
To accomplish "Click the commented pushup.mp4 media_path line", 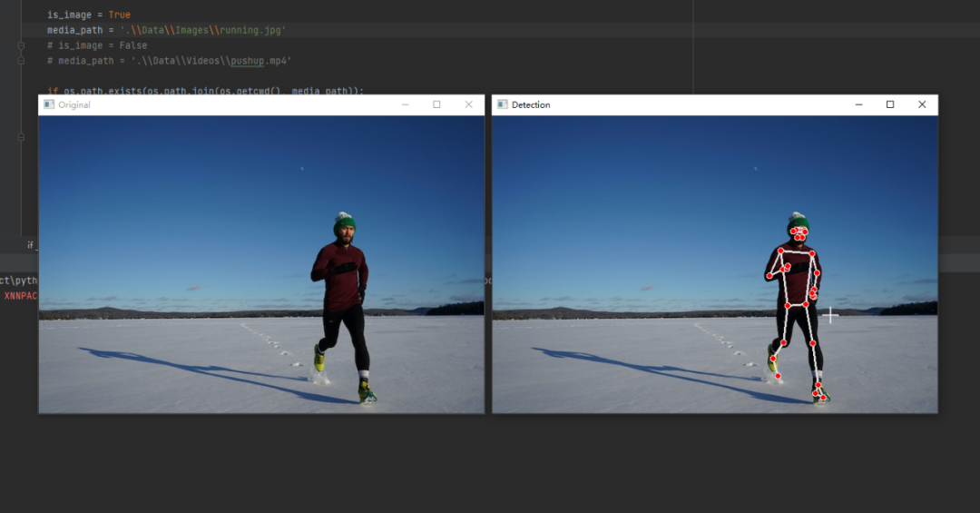I will pos(169,61).
